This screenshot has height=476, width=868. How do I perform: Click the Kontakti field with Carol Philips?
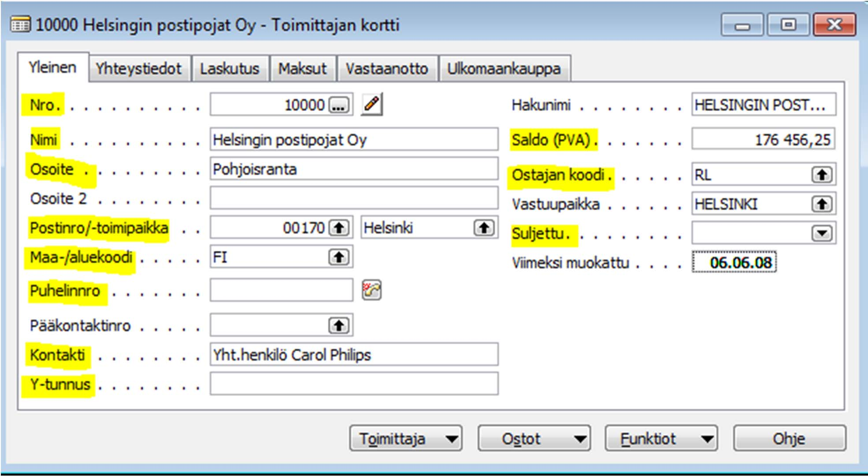(354, 354)
